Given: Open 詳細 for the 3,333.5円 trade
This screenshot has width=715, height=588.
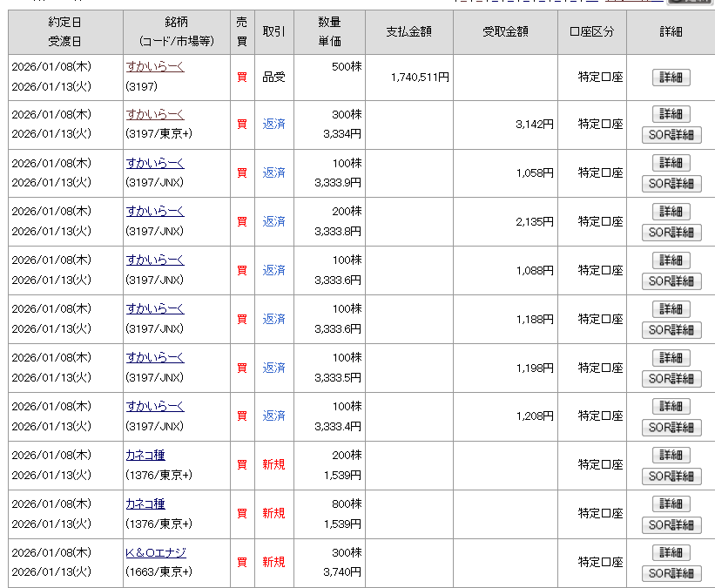Looking at the screenshot, I should click(x=671, y=358).
